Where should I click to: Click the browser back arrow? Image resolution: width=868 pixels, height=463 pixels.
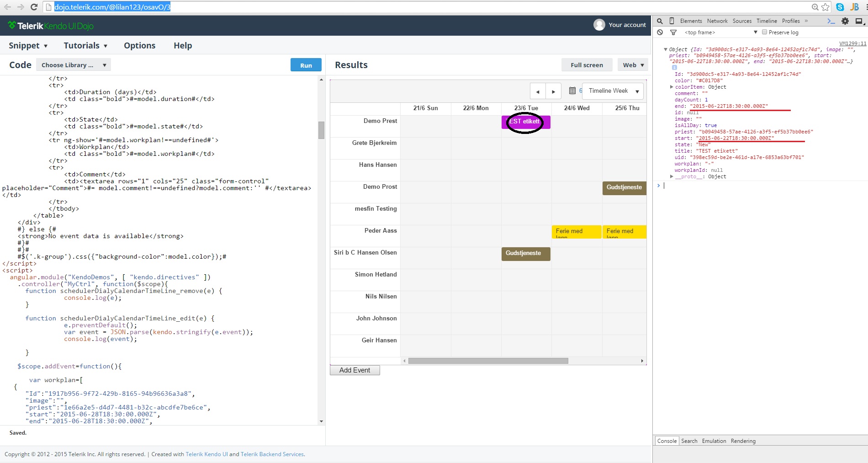point(8,7)
